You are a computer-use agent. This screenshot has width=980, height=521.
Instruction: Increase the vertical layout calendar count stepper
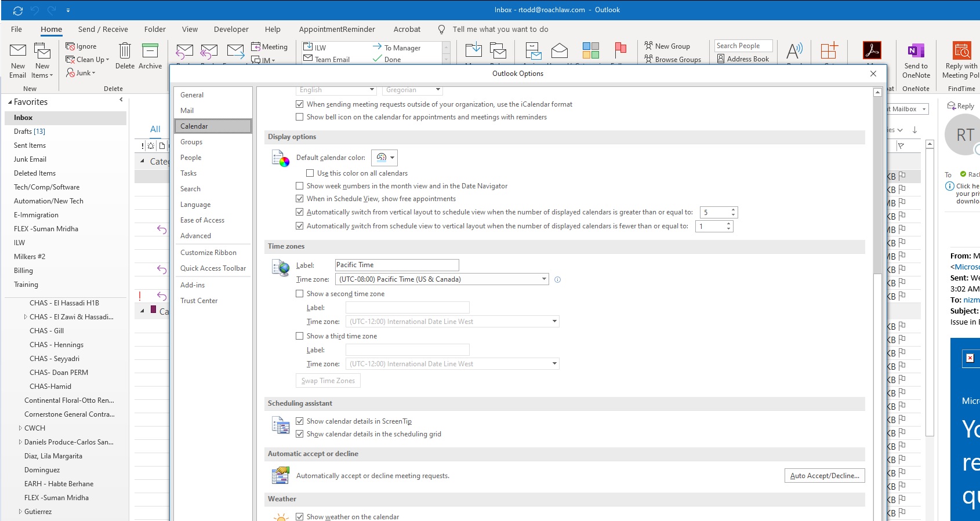(x=733, y=210)
